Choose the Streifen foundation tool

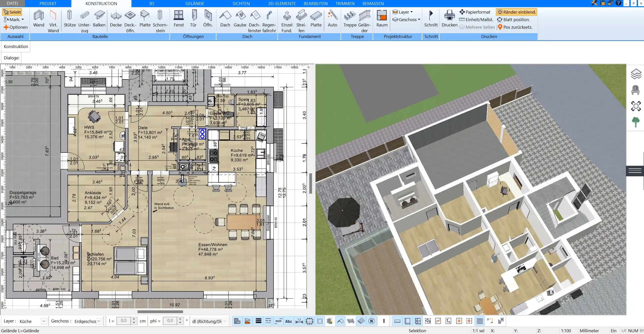(x=301, y=21)
